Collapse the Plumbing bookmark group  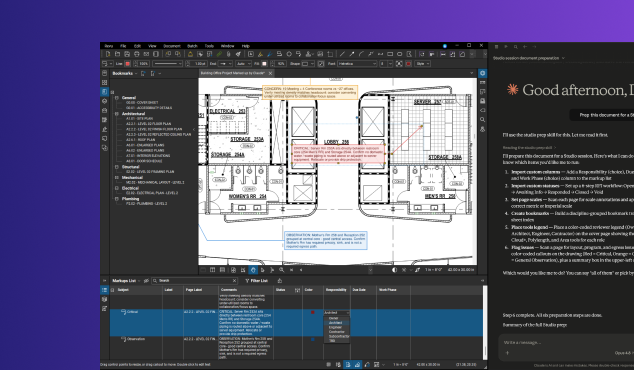117,199
